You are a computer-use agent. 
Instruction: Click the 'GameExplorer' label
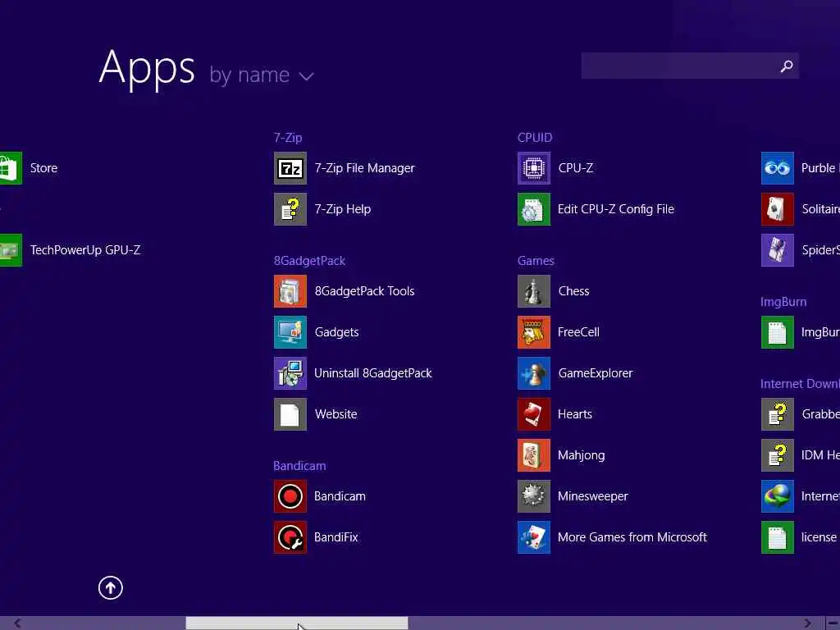(x=596, y=373)
